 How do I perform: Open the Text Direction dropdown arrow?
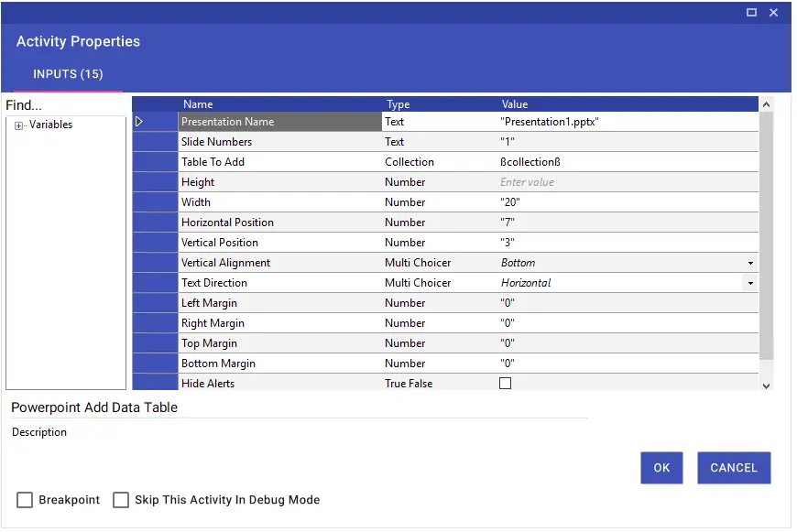750,284
